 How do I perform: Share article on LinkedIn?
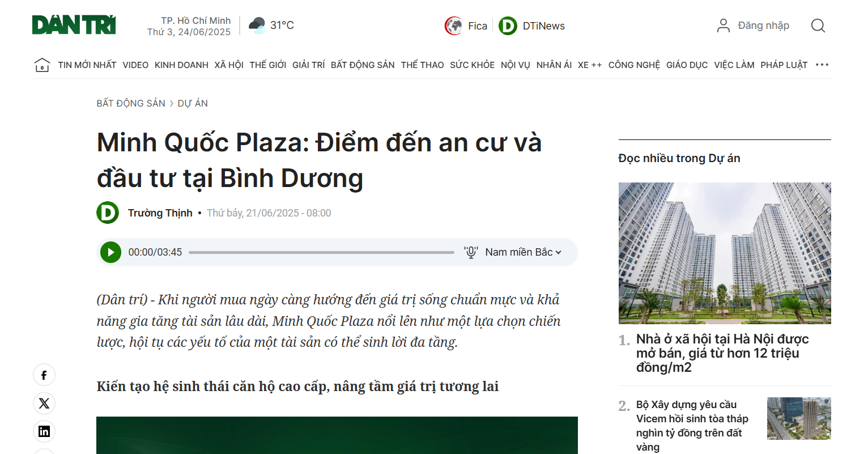click(44, 432)
